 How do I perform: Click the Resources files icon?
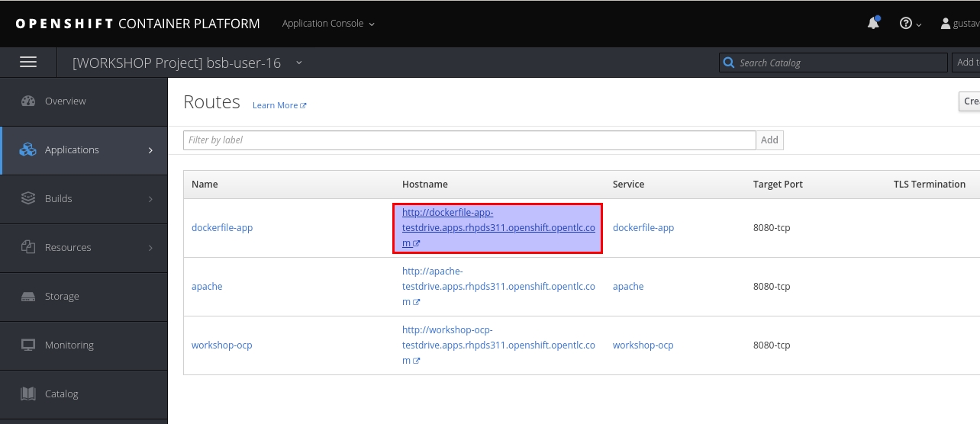28,248
